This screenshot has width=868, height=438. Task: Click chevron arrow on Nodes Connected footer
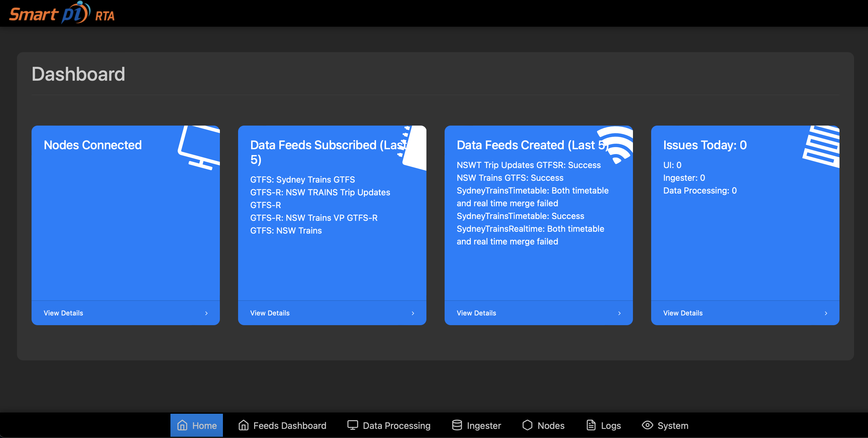point(207,313)
